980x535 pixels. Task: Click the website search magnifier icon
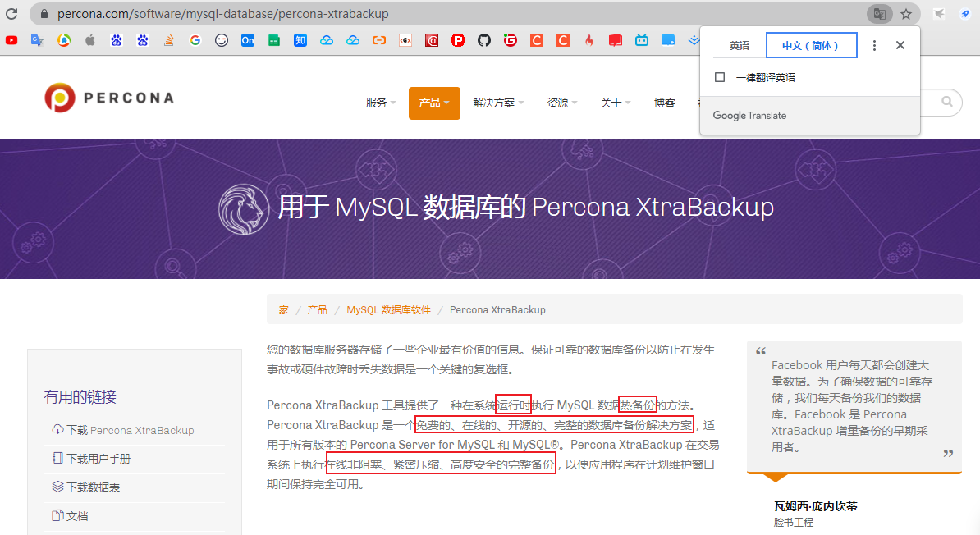947,102
